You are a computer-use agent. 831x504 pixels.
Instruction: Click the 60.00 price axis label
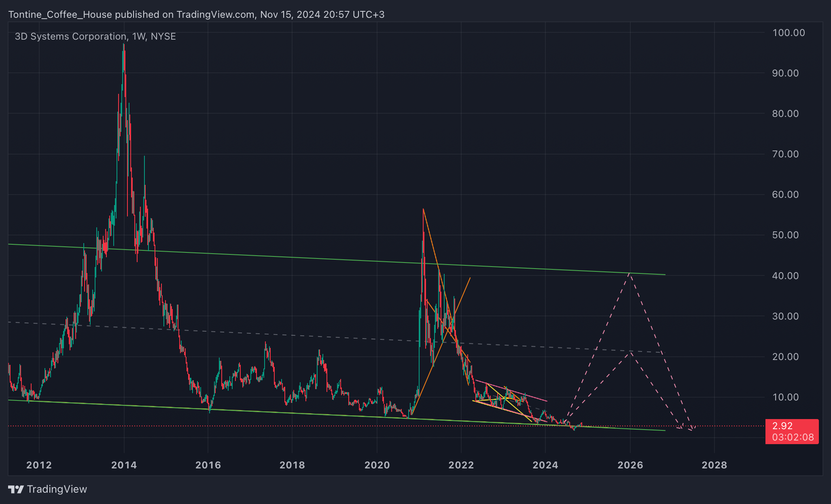(785, 195)
